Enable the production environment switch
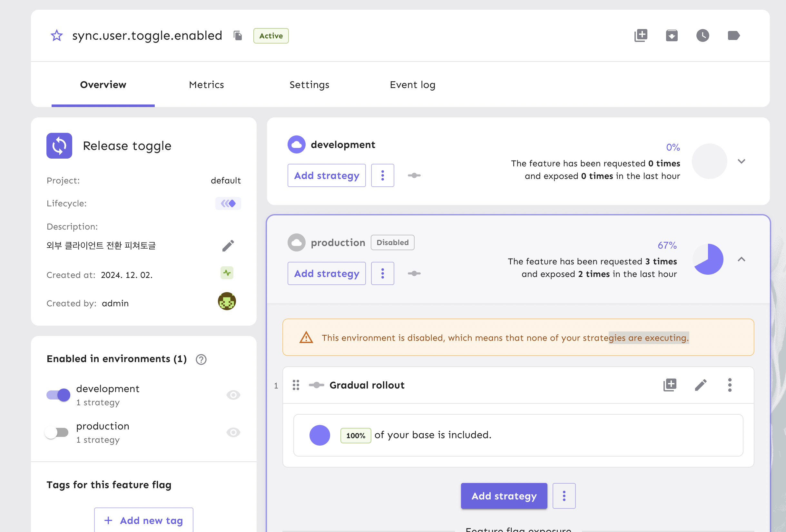786x532 pixels. [x=57, y=432]
